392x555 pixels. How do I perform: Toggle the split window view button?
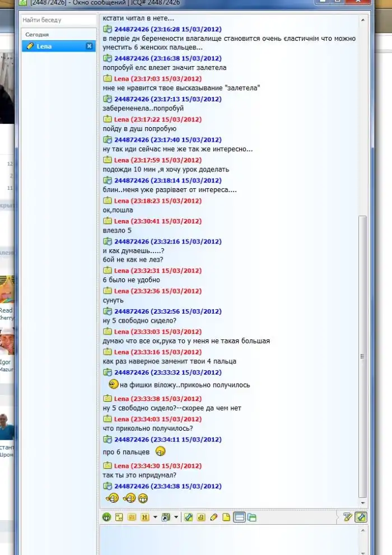click(x=239, y=517)
